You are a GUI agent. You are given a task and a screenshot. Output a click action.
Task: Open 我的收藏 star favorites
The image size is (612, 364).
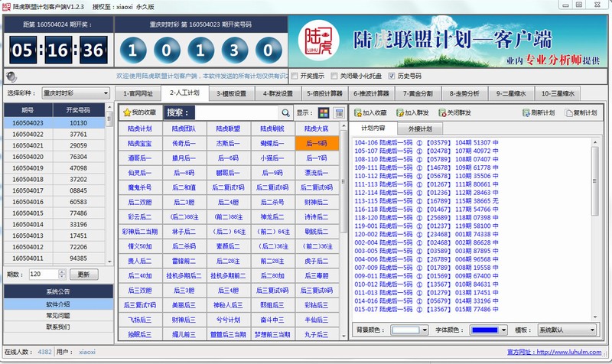coord(138,113)
